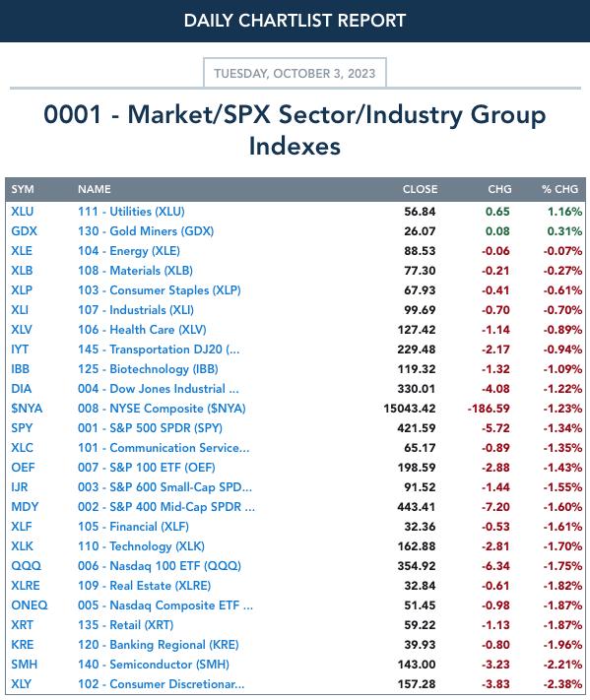Screen dimensions: 590x700
Task: Open the 130 - Gold Miners (GDX) chart
Action: click(x=146, y=230)
